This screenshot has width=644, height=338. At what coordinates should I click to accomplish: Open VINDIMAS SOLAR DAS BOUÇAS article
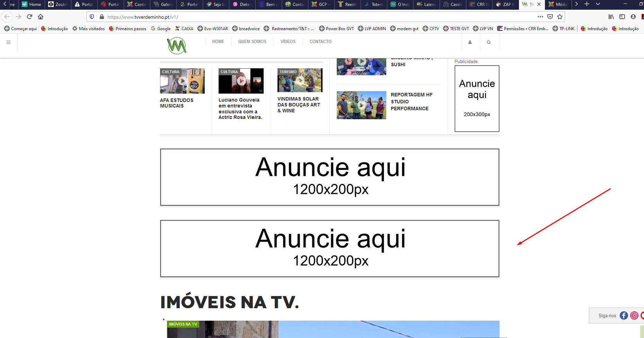point(298,105)
